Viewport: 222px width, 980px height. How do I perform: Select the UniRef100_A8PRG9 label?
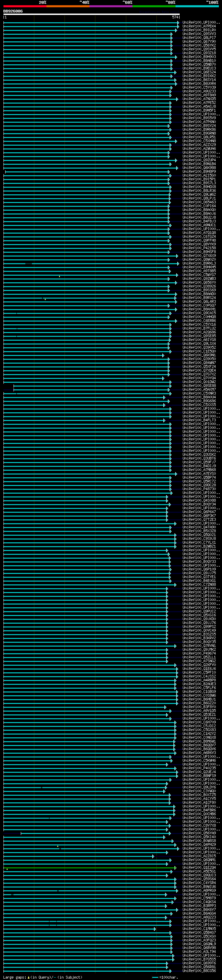point(199,891)
